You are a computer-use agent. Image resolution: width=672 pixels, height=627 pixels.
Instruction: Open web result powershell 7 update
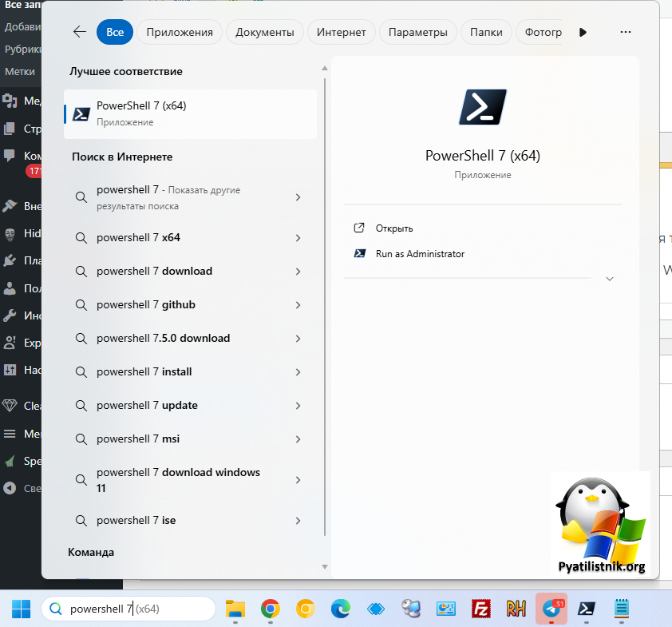(190, 405)
